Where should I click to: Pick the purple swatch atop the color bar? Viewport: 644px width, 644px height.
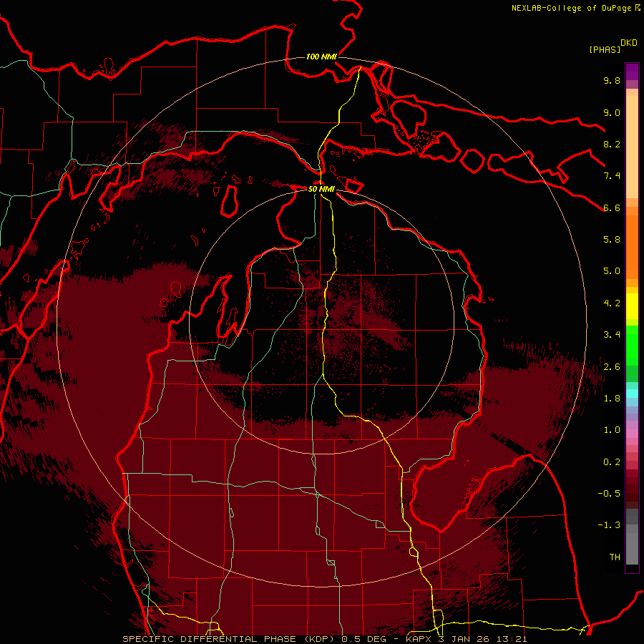[x=632, y=72]
